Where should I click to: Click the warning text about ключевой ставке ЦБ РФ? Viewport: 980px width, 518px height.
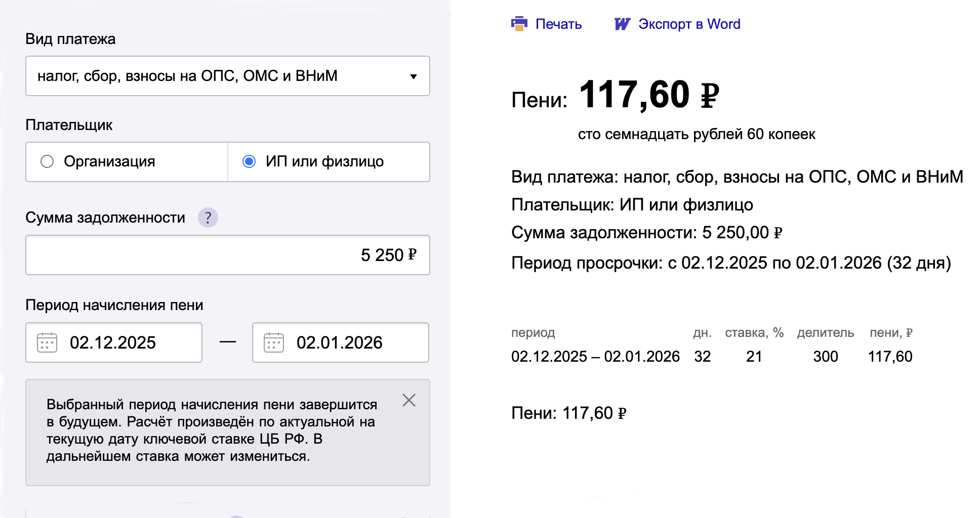click(x=212, y=430)
